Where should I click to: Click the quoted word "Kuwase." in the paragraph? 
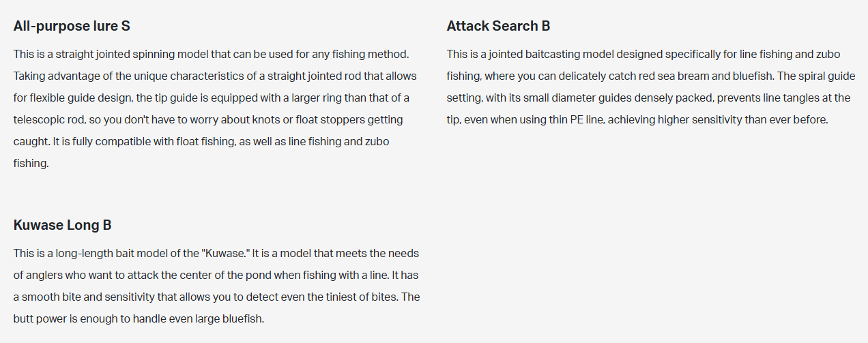[226, 254]
